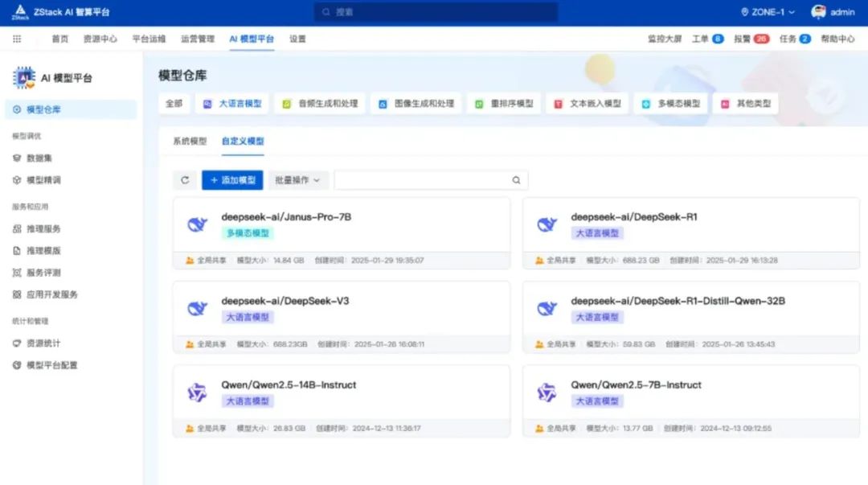This screenshot has height=485, width=868.
Task: Open the apps grid icon in navigation bar
Action: [17, 39]
